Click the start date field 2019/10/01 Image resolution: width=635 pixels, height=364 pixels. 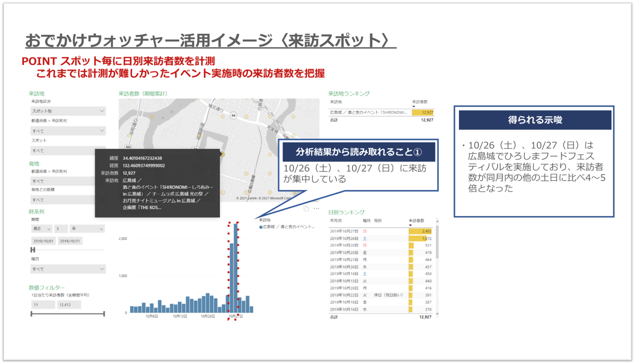43,241
